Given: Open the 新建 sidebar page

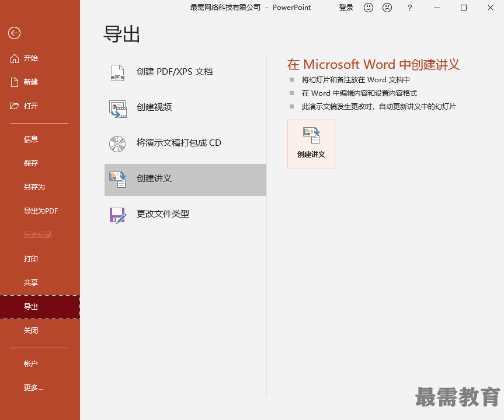Looking at the screenshot, I should (40, 82).
